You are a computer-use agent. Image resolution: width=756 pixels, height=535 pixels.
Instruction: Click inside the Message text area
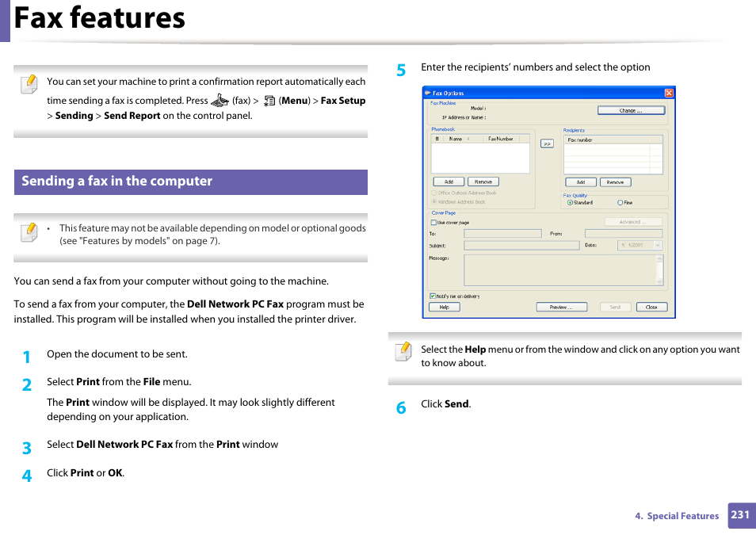click(x=559, y=270)
